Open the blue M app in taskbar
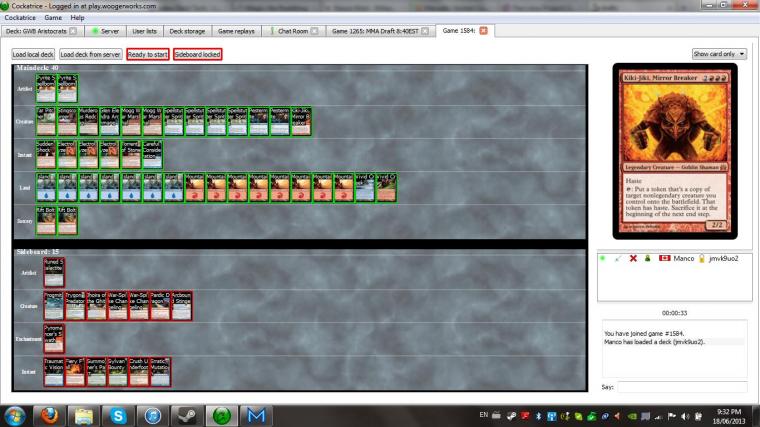The width and height of the screenshot is (760, 427). [256, 416]
